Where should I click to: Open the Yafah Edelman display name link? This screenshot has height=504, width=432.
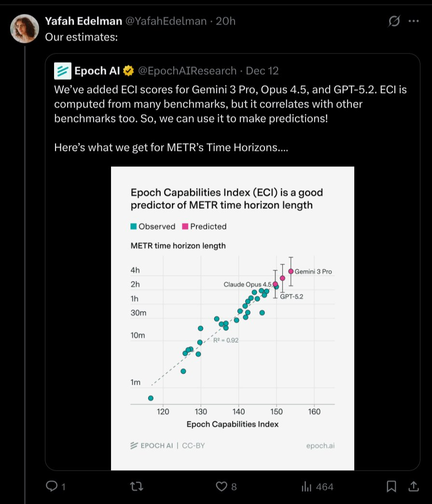coord(83,21)
